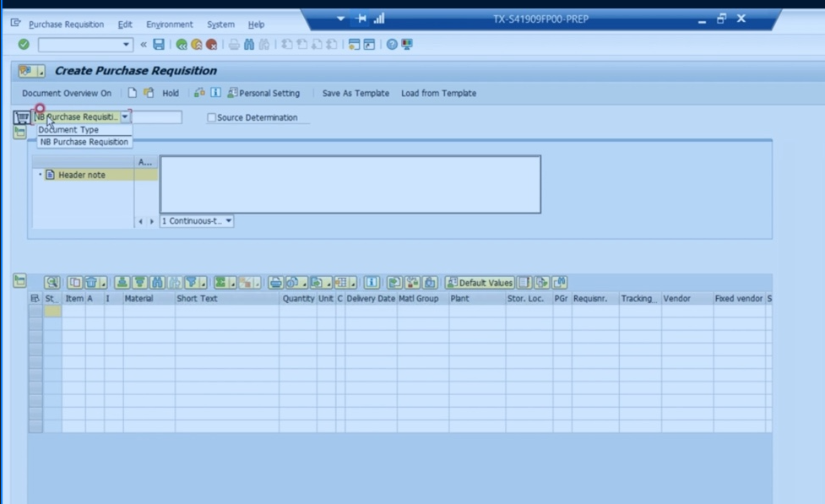This screenshot has width=825, height=504.
Task: Click the Short Text column header
Action: (x=227, y=298)
